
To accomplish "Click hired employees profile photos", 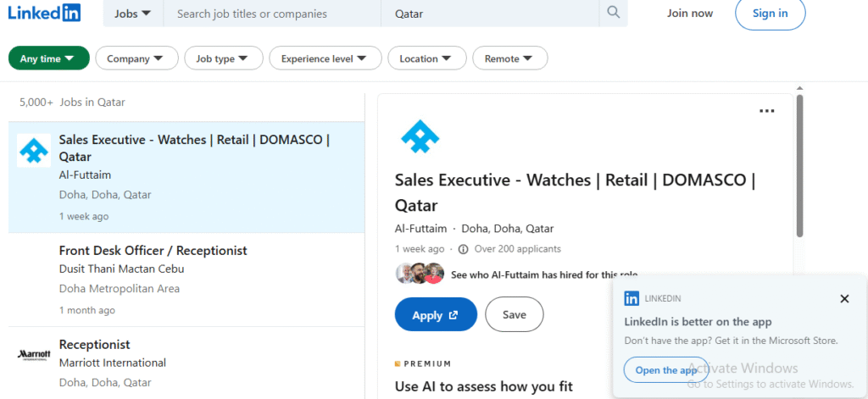I will [x=420, y=274].
